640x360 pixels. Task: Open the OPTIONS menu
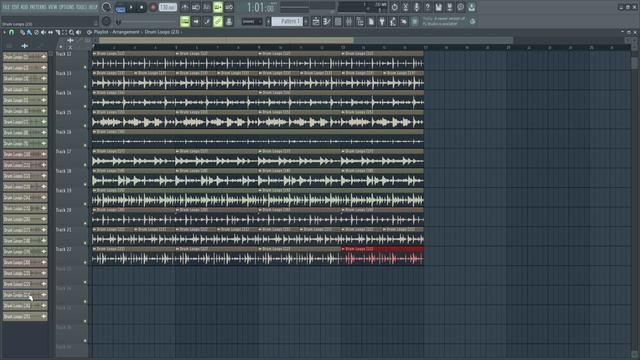coord(67,7)
